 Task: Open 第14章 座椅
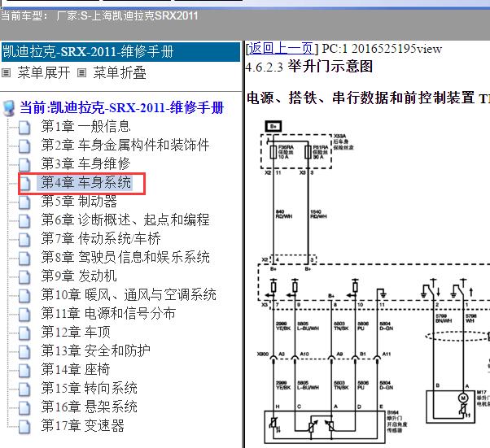coord(76,370)
